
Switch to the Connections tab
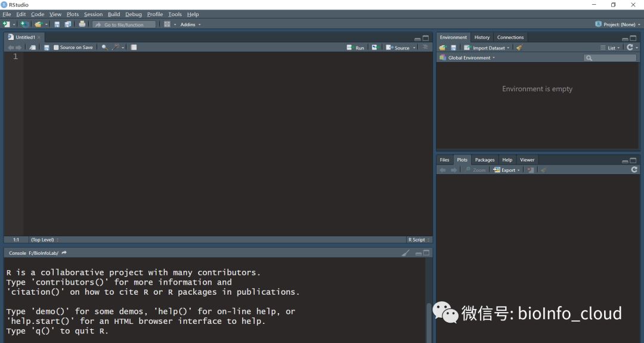[510, 38]
